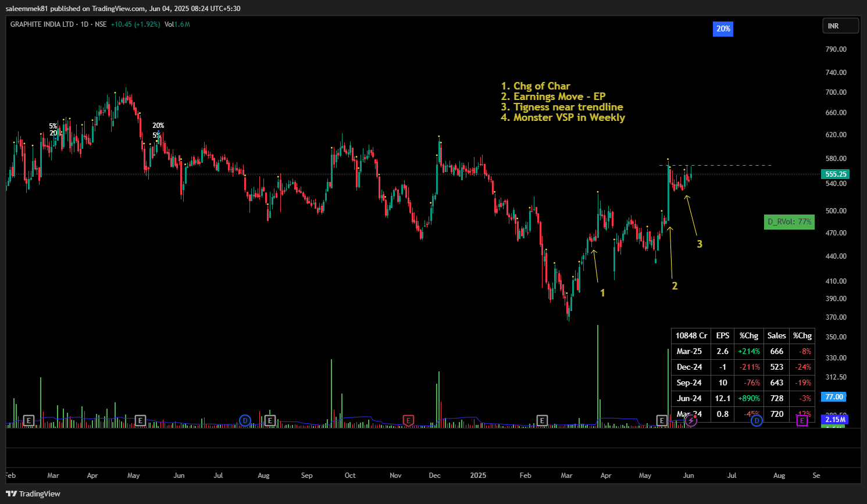This screenshot has width=867, height=504.
Task: Click the 500.00 price axis label
Action: [x=836, y=211]
